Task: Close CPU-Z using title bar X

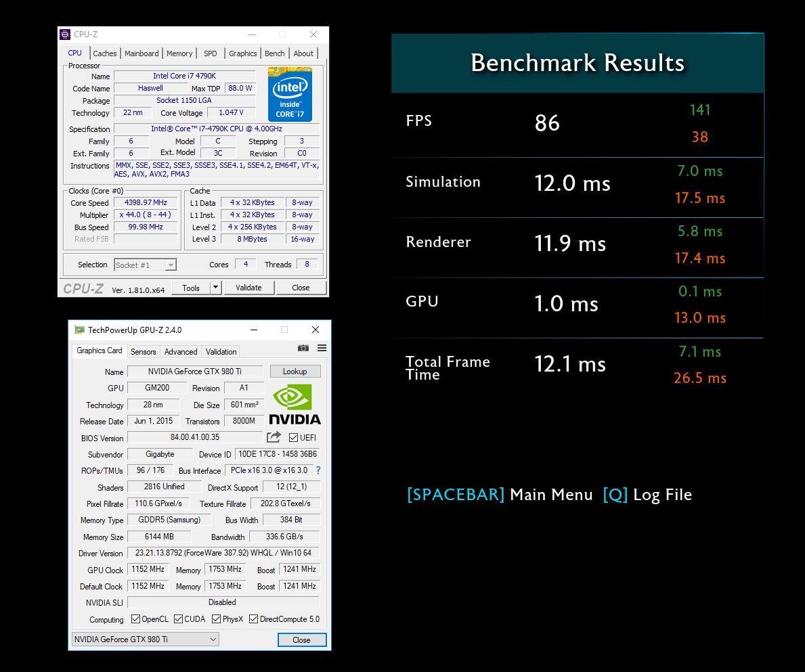Action: pyautogui.click(x=313, y=35)
